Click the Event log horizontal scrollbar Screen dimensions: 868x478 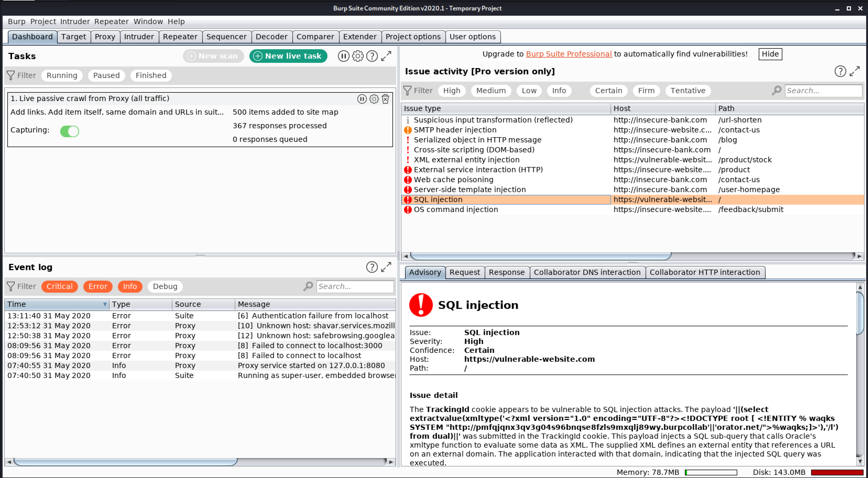[x=125, y=462]
